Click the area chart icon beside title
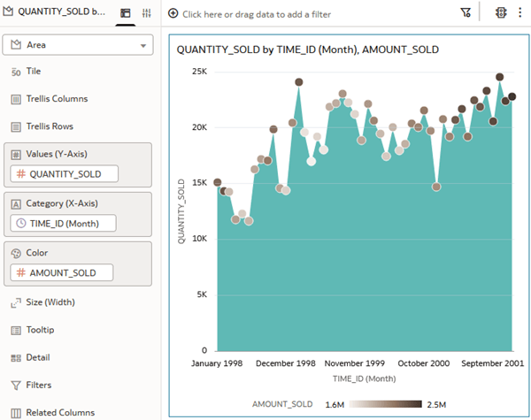 click(8, 11)
